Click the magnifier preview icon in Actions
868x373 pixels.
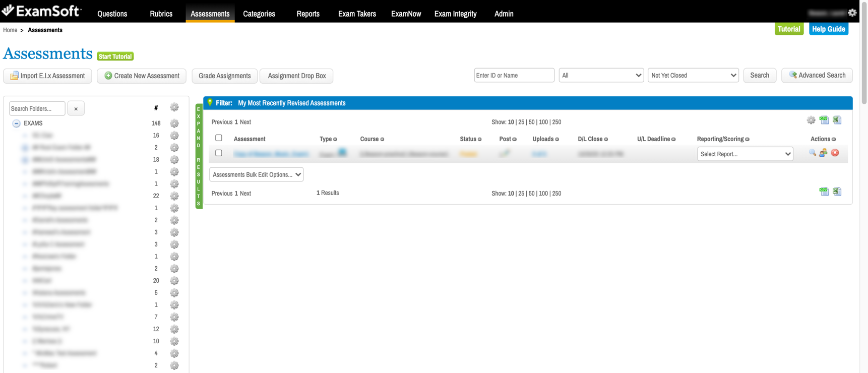pyautogui.click(x=813, y=153)
